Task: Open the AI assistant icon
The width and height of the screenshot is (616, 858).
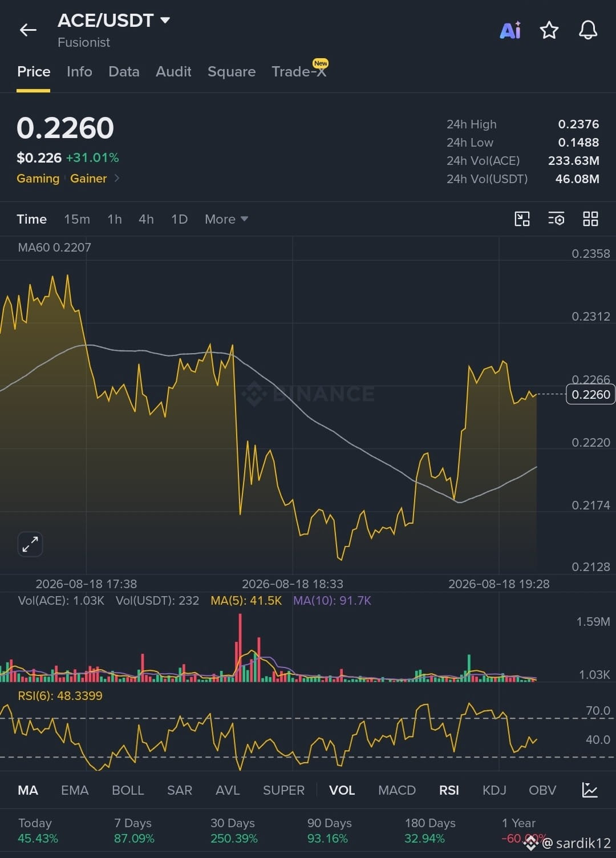Action: tap(510, 30)
